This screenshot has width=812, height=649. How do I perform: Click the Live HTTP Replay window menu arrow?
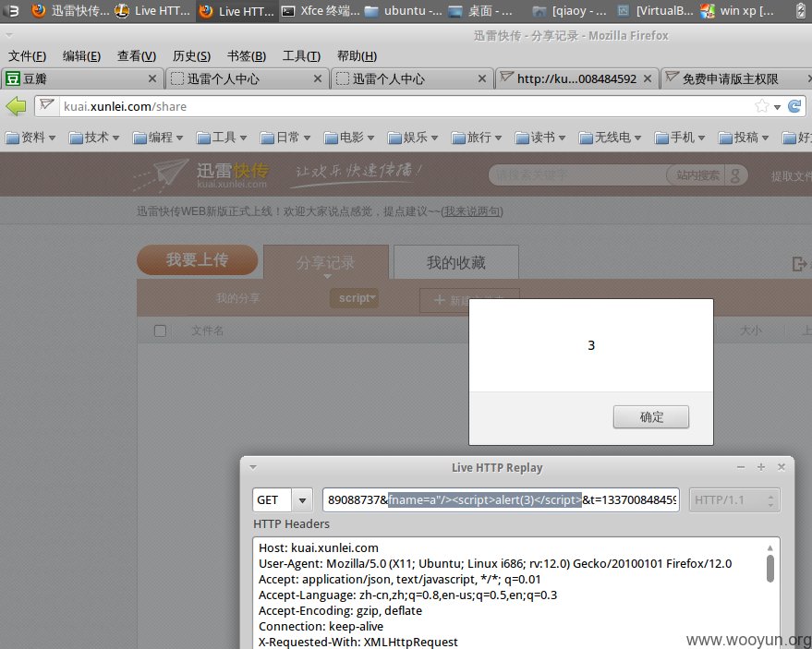click(x=253, y=467)
